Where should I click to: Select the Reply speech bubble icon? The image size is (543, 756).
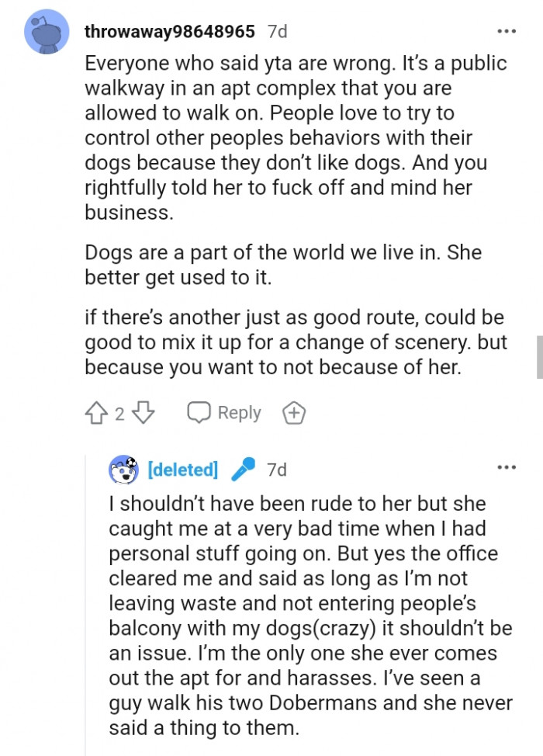(200, 412)
